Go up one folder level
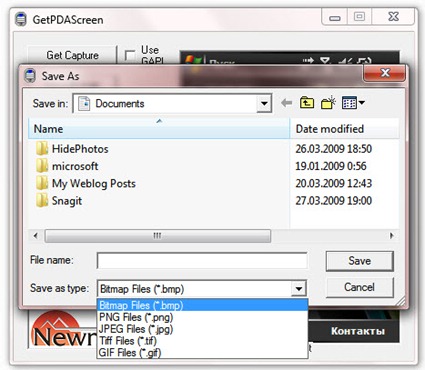 pos(307,103)
